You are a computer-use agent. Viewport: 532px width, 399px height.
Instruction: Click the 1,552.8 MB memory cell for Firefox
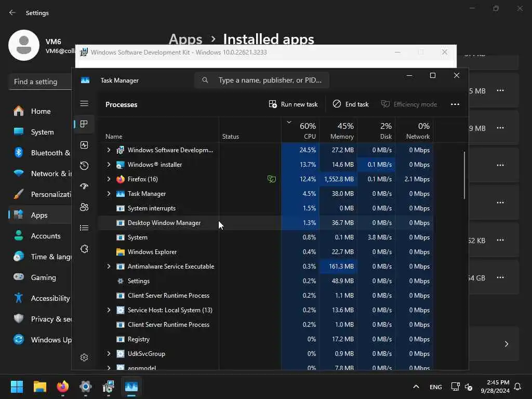tap(338, 179)
